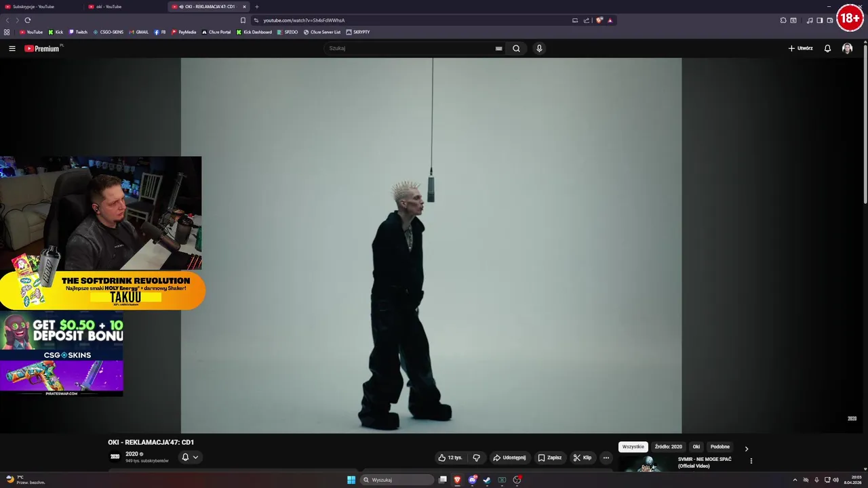Open Brave Rewards triangle icon
Screen dimensions: 868x488
[x=610, y=20]
